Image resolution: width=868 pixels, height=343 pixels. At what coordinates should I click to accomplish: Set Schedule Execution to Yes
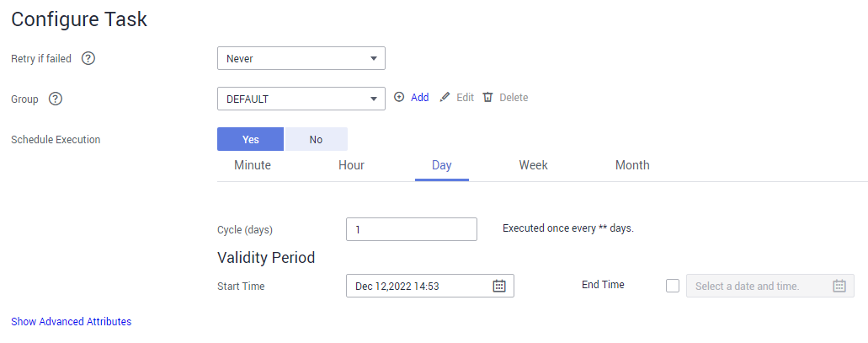250,139
